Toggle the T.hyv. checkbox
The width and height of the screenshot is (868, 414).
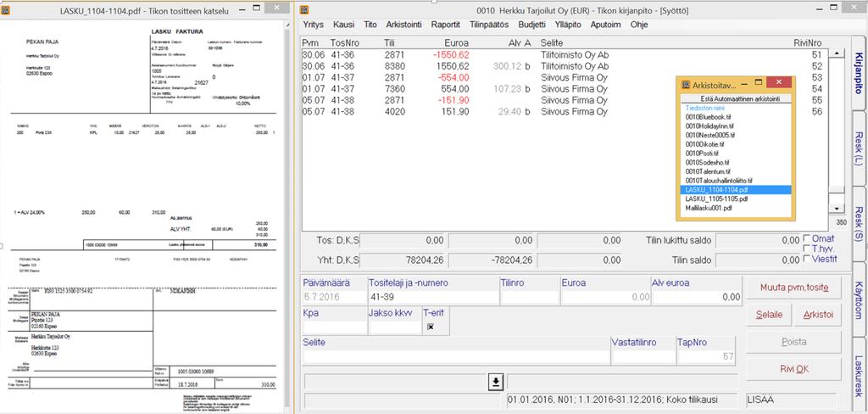(807, 249)
